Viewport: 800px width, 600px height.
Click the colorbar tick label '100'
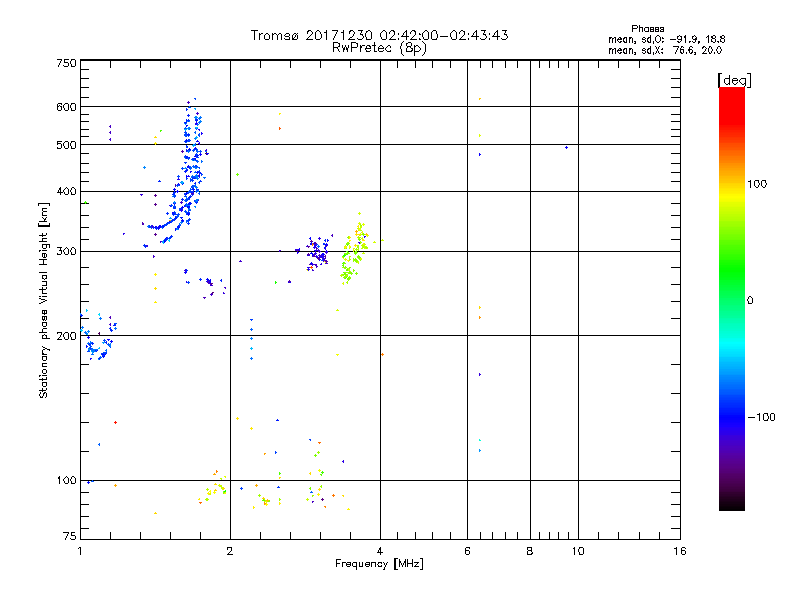click(x=757, y=184)
